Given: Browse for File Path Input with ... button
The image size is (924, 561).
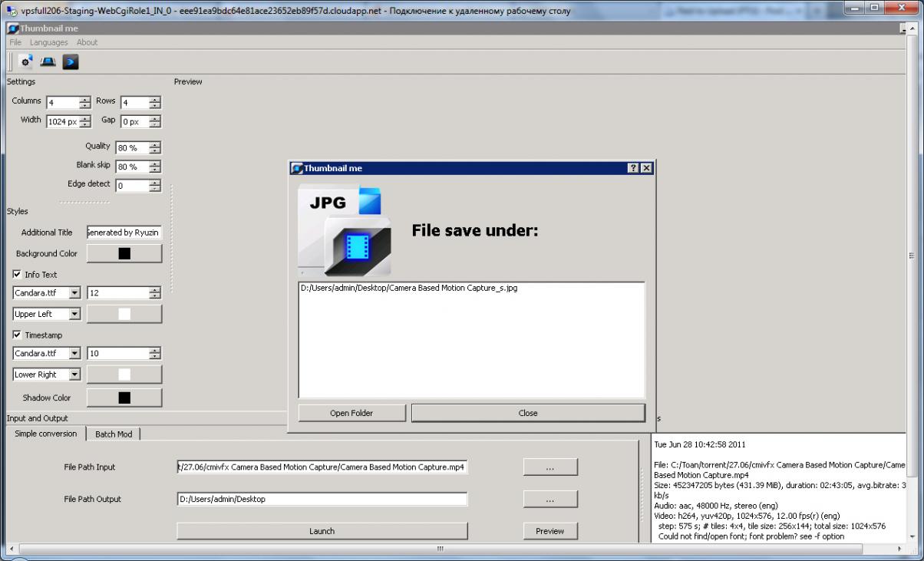Looking at the screenshot, I should click(550, 467).
